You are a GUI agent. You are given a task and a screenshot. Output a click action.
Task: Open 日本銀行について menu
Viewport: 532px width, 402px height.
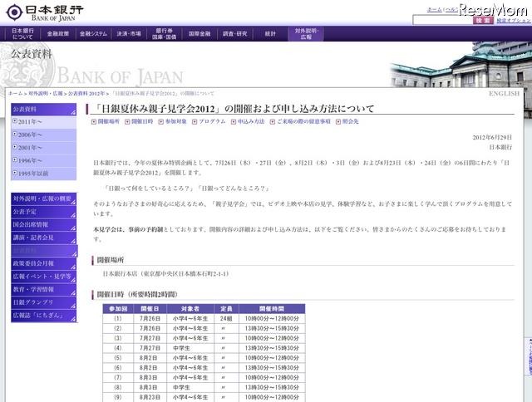(22, 33)
